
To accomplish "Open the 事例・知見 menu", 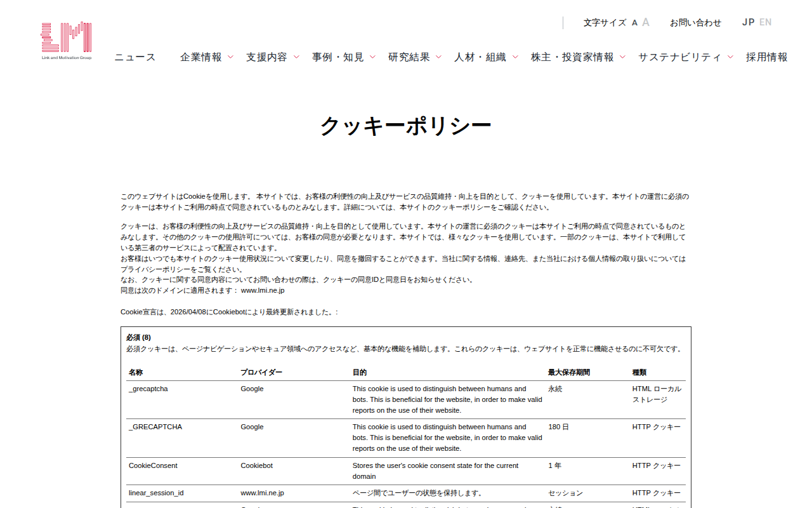I will [x=338, y=57].
